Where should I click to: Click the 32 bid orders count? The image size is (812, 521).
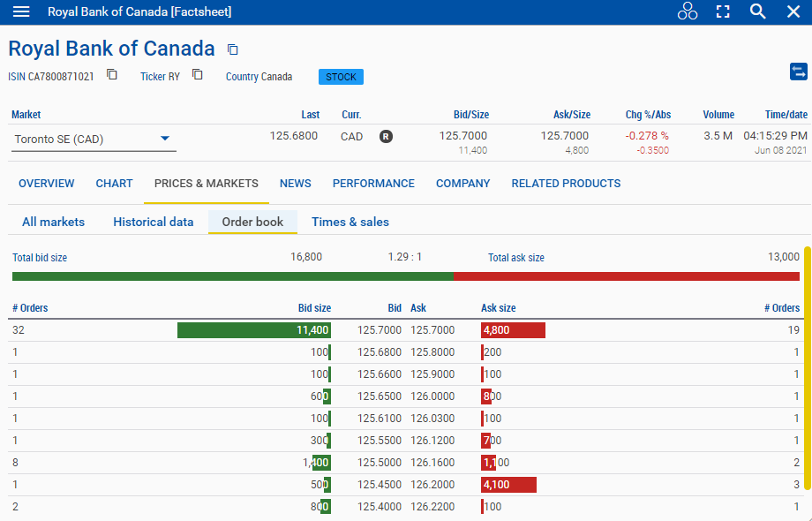coord(19,330)
